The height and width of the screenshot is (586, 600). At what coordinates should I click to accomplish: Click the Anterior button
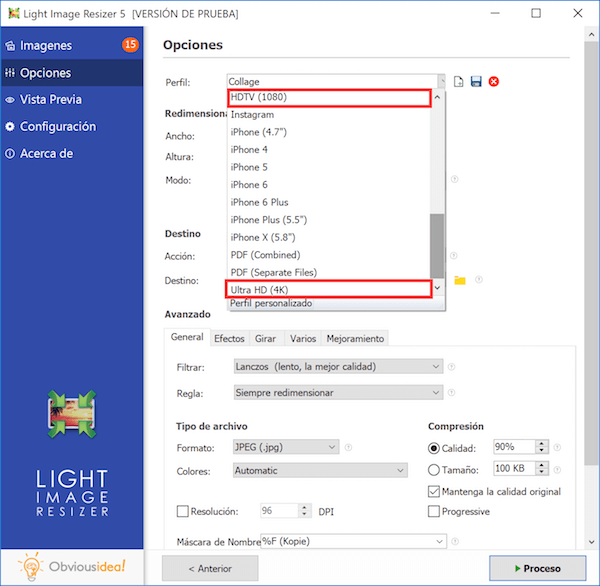[x=210, y=568]
